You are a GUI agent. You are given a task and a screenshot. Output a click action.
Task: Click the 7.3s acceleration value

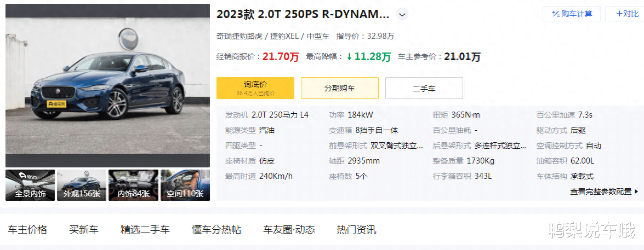585,115
